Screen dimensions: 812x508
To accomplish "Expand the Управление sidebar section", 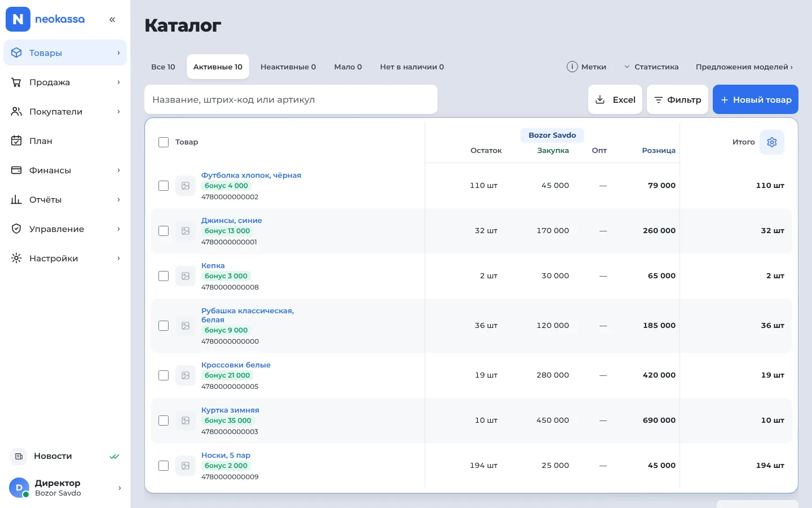I will click(x=65, y=229).
